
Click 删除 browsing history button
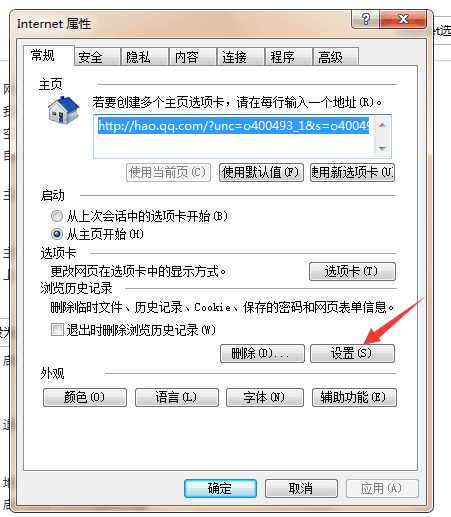tap(262, 353)
